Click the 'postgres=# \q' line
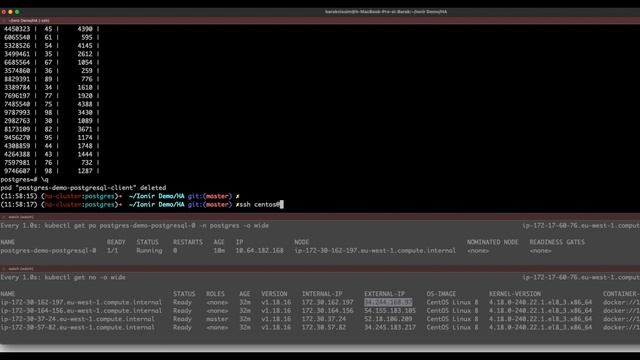640x360 pixels. click(24, 180)
